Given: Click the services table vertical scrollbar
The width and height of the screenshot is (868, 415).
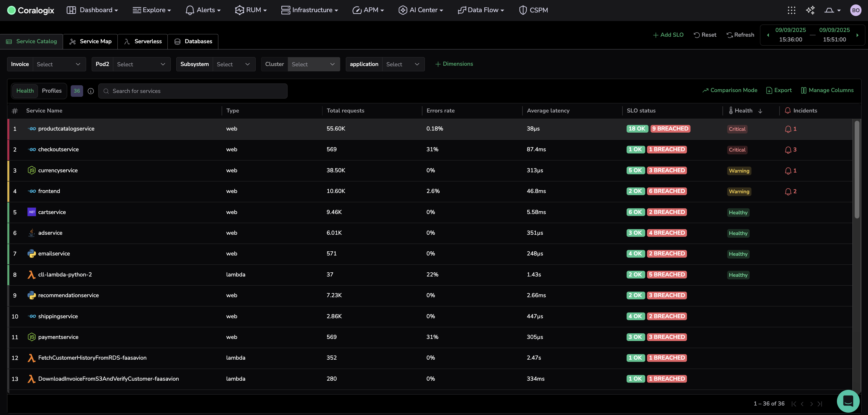Looking at the screenshot, I should [857, 170].
